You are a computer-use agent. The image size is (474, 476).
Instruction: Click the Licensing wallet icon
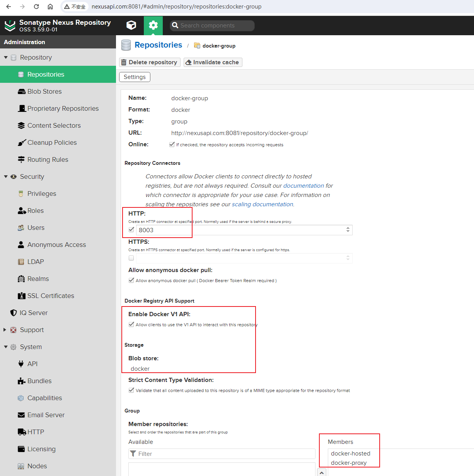click(21, 449)
